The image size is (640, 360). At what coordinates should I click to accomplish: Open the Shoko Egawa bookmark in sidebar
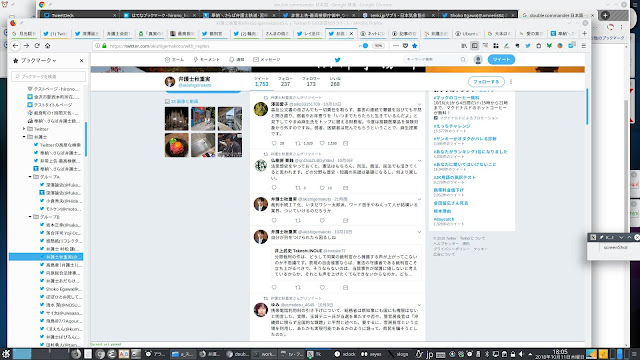60,289
